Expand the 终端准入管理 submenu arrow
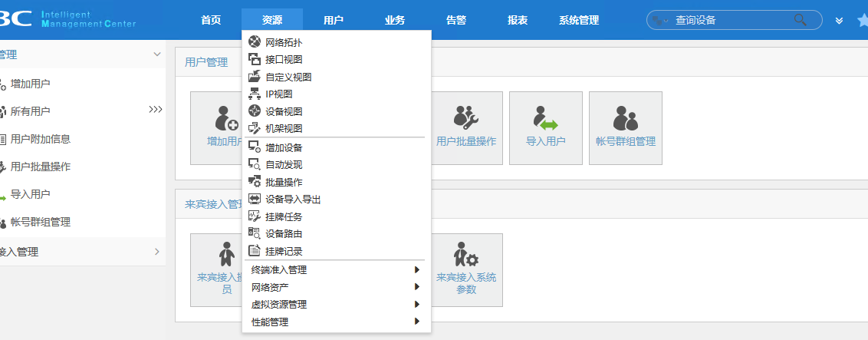Screen dimensions: 868x340 coord(416,269)
